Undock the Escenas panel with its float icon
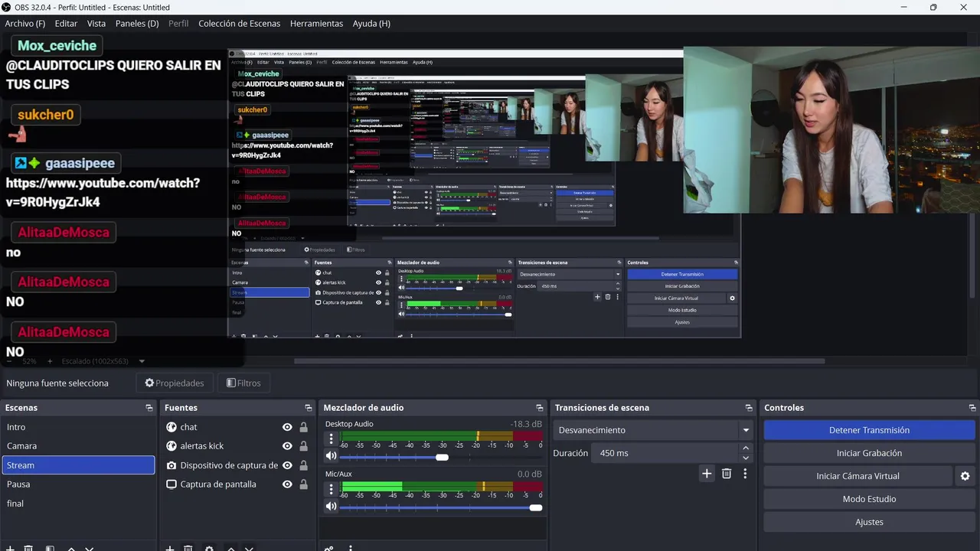The image size is (980, 551). point(149,408)
